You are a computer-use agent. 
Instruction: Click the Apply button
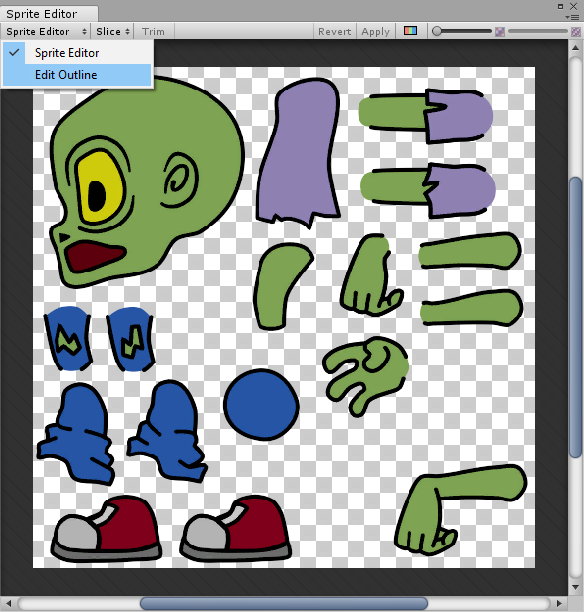pyautogui.click(x=376, y=31)
